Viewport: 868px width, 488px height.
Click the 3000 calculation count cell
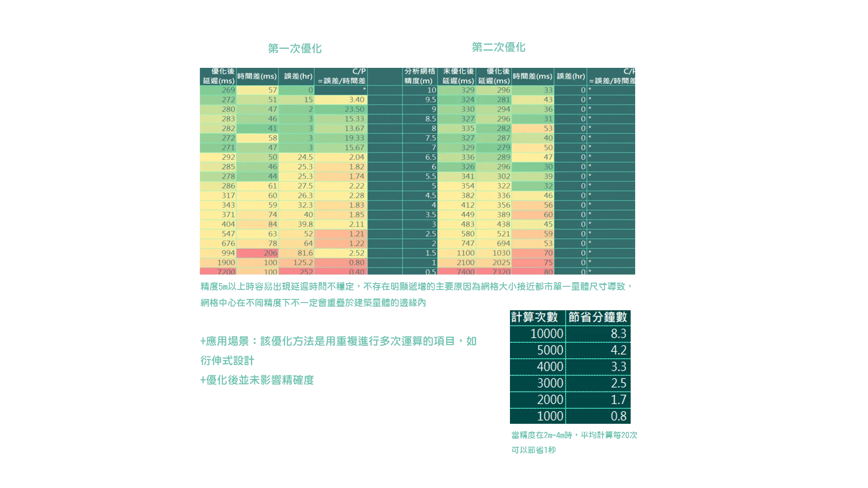[x=537, y=383]
